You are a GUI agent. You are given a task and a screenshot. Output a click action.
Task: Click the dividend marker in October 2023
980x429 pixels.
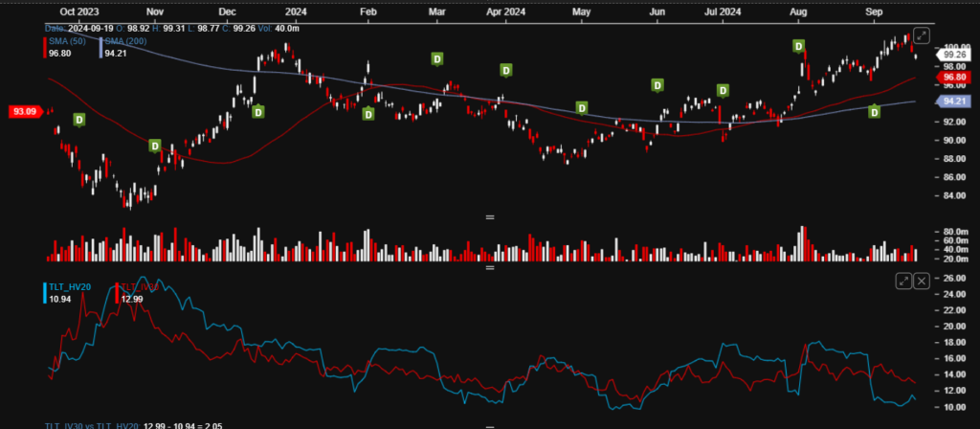(x=79, y=120)
